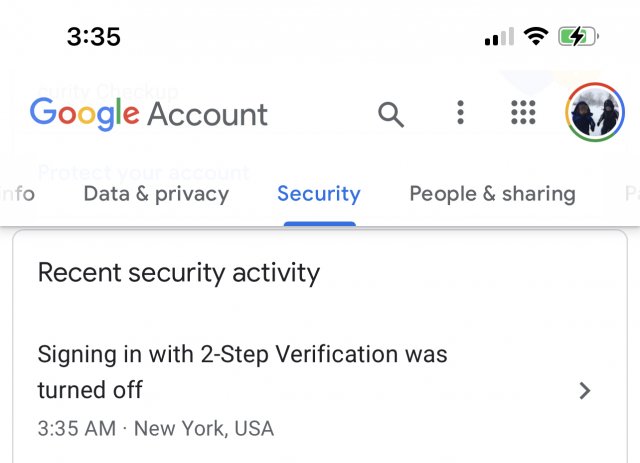
Task: Open the three-dot more options menu
Action: tap(460, 113)
